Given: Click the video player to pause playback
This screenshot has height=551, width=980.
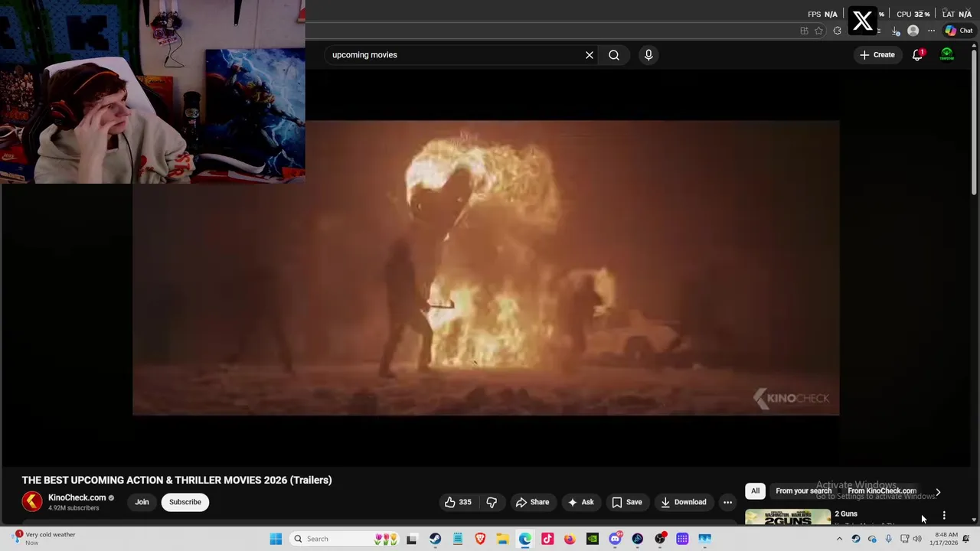Looking at the screenshot, I should (486, 268).
